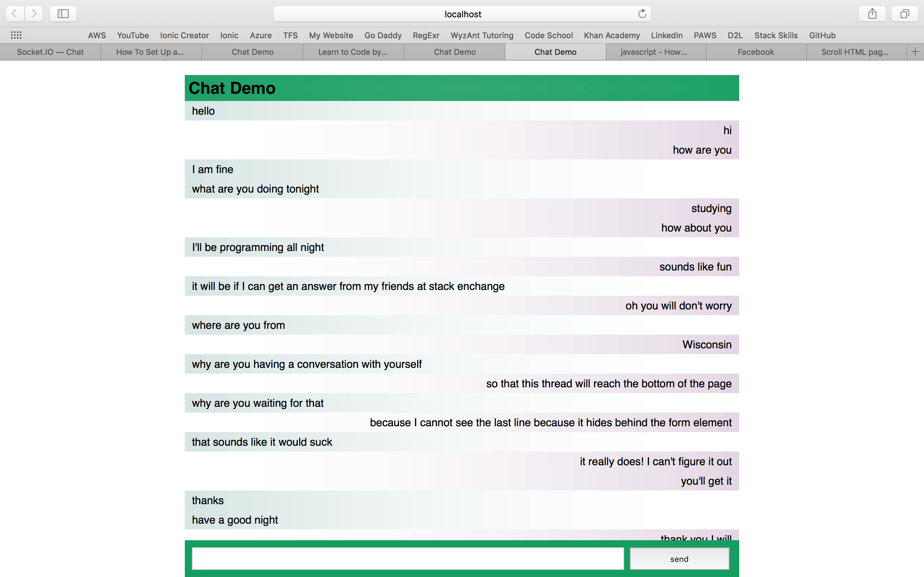Click the chat message input field

408,559
